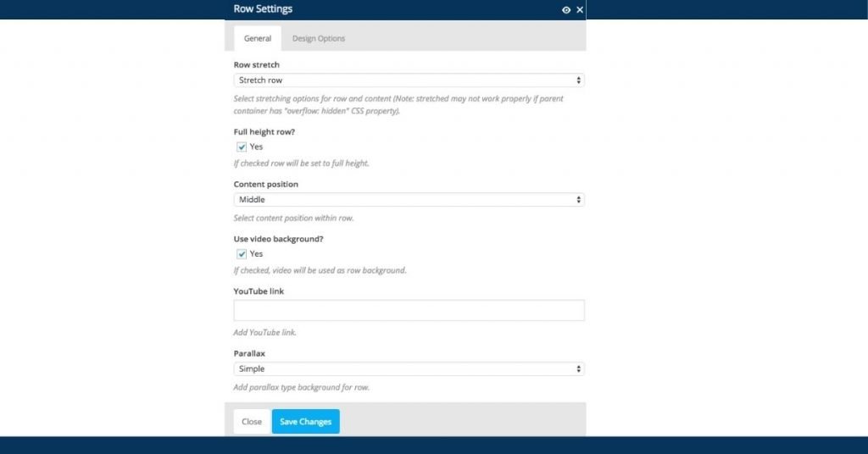Open the Design Options tab
868x454 pixels.
point(319,39)
